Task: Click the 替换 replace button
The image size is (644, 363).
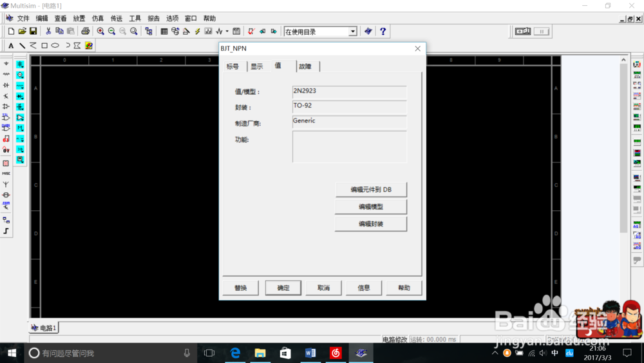Action: [241, 288]
